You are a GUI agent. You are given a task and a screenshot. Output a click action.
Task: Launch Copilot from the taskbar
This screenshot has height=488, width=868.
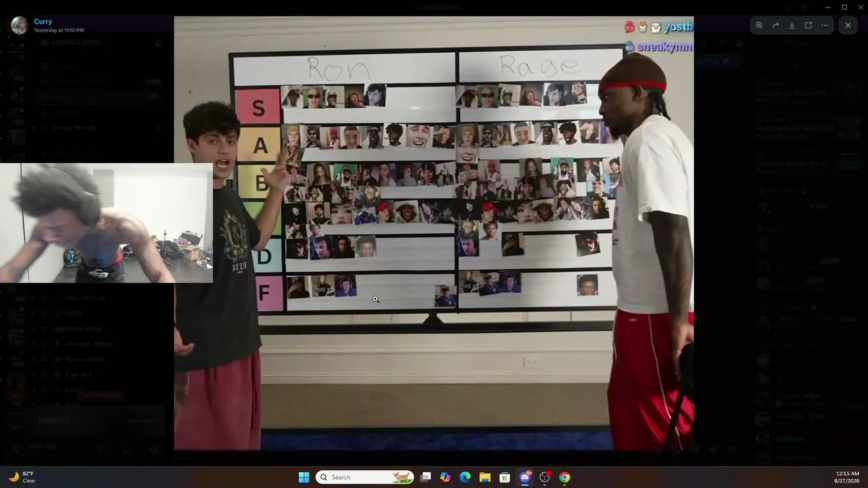point(445,477)
